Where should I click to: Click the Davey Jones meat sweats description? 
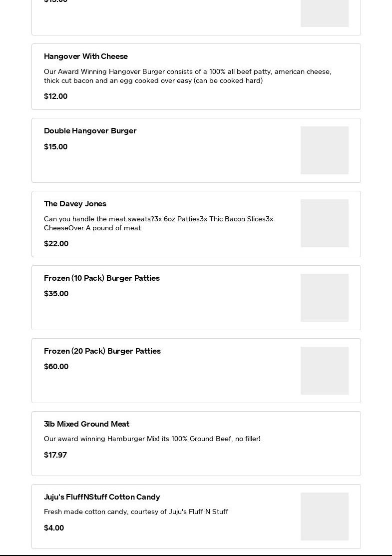(x=158, y=223)
